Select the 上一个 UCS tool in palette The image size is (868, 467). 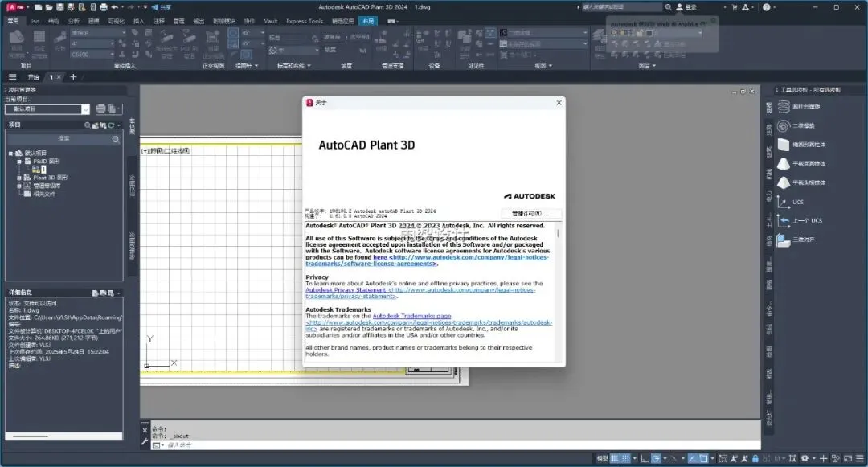(800, 221)
